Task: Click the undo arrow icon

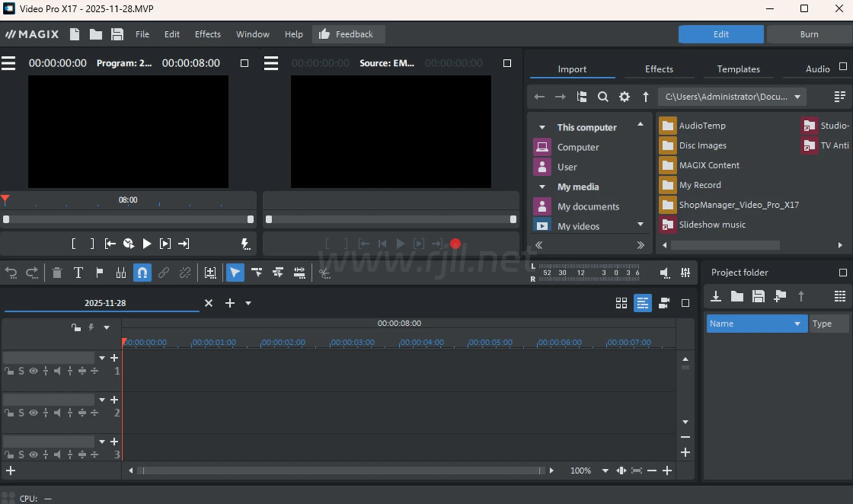Action: point(11,273)
